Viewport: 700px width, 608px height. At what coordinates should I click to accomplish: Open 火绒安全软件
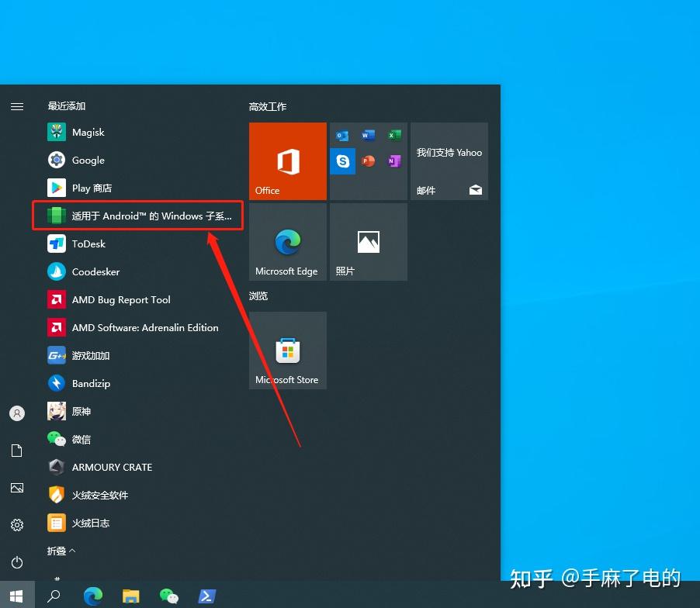tap(138, 495)
